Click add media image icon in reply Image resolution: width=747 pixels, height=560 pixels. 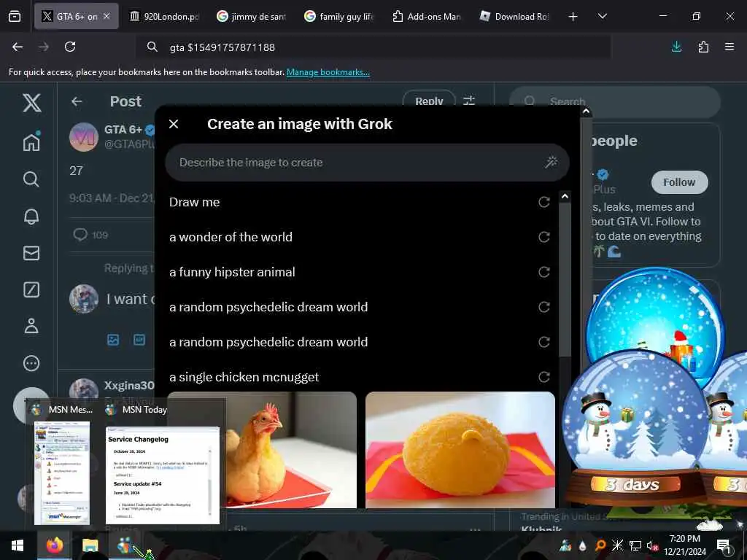click(113, 340)
